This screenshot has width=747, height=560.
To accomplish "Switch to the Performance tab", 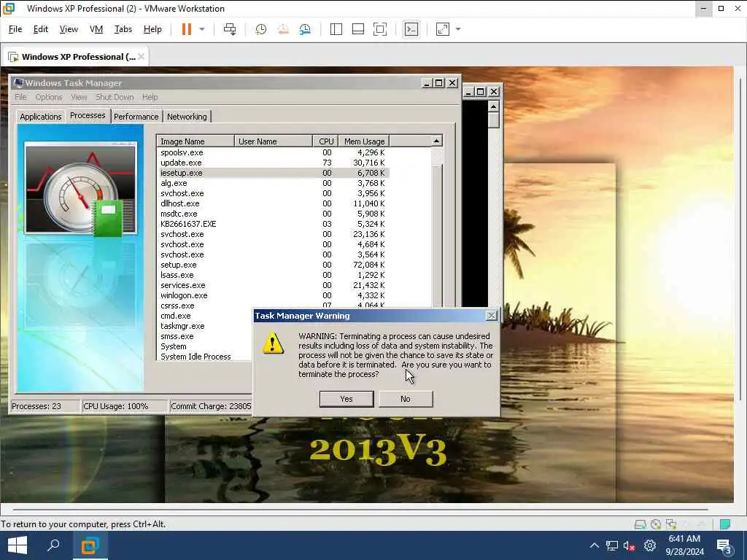I will (136, 117).
